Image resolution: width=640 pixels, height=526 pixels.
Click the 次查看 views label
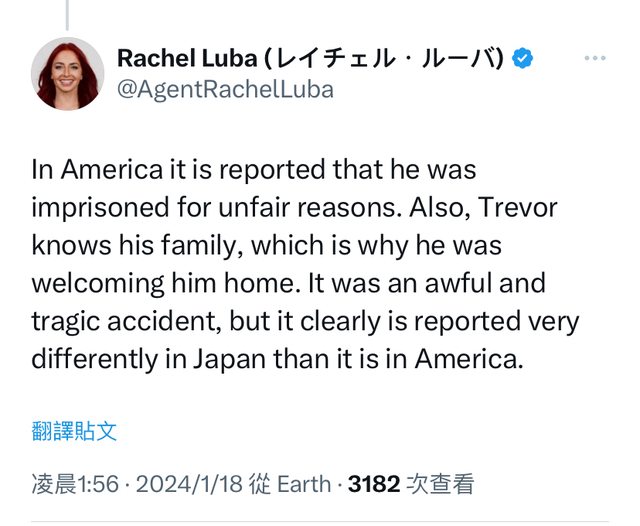point(440,485)
